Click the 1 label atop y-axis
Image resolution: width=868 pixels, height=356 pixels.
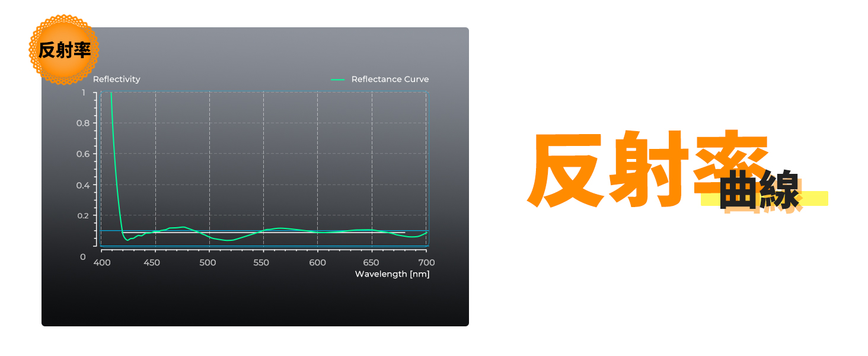point(84,93)
